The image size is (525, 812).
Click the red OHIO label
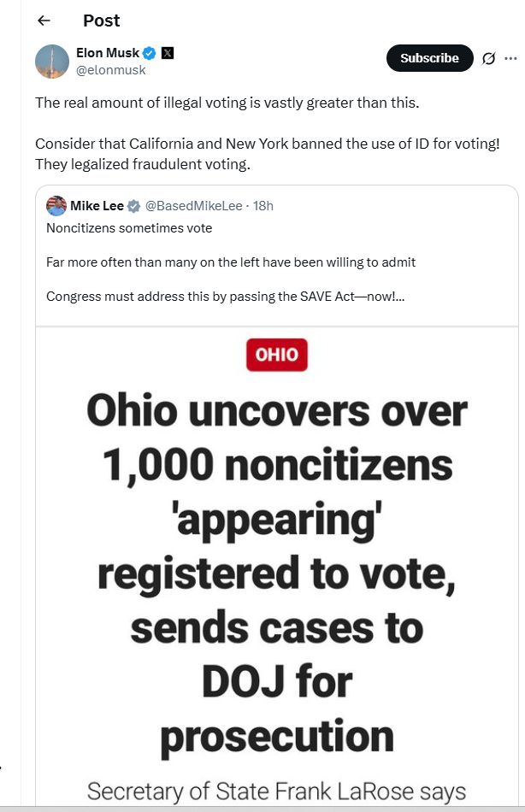276,355
